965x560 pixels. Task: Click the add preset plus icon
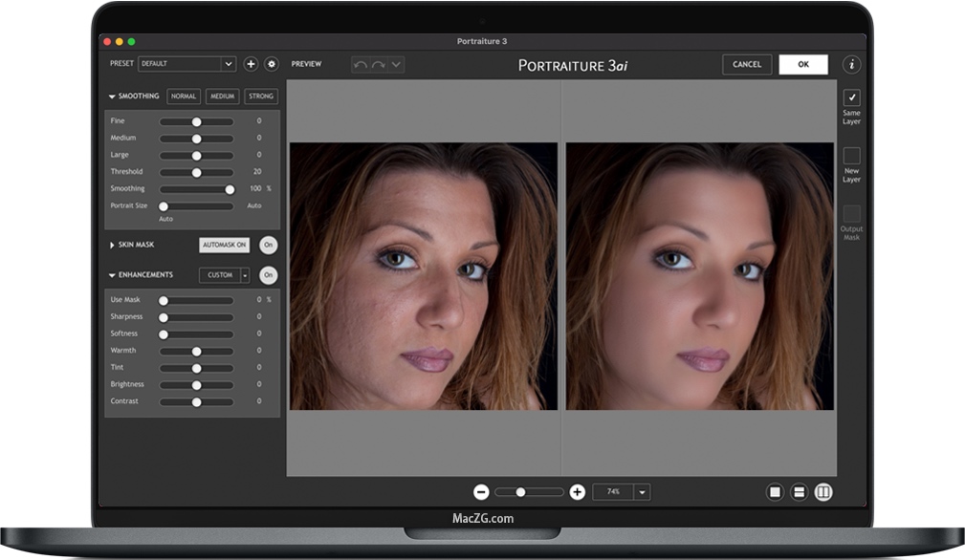coord(251,64)
